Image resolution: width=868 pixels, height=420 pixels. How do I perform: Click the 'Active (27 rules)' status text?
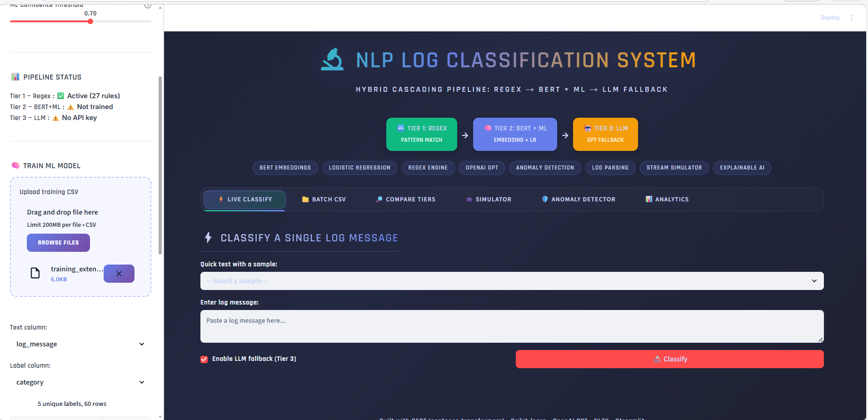pos(94,96)
